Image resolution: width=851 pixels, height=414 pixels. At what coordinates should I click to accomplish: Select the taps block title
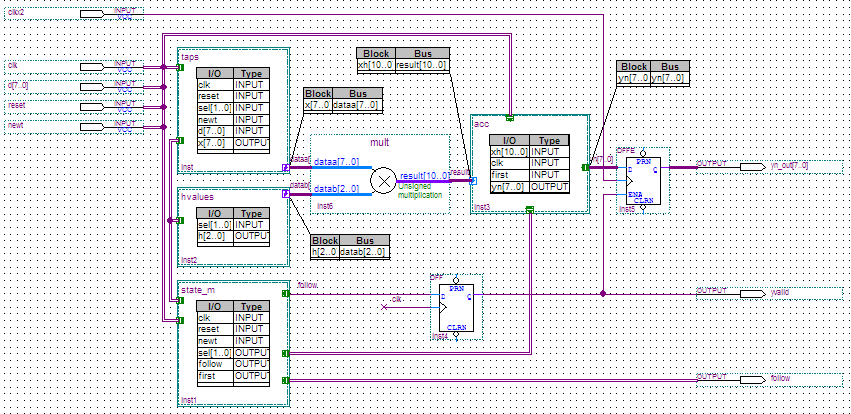point(190,56)
